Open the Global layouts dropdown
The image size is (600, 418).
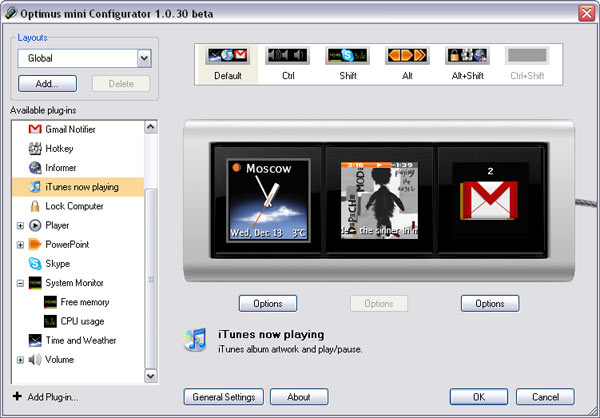(144, 59)
